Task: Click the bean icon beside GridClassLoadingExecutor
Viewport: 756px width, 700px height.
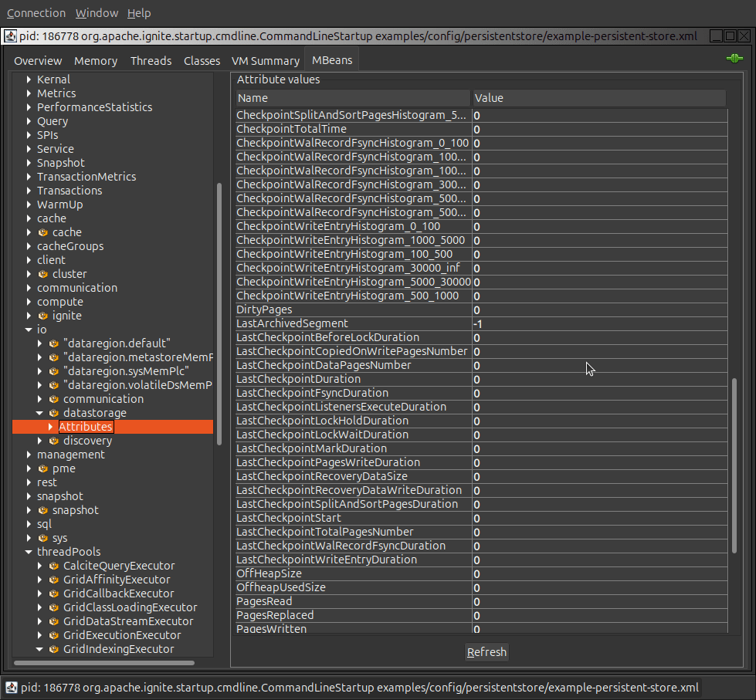Action: (x=54, y=607)
